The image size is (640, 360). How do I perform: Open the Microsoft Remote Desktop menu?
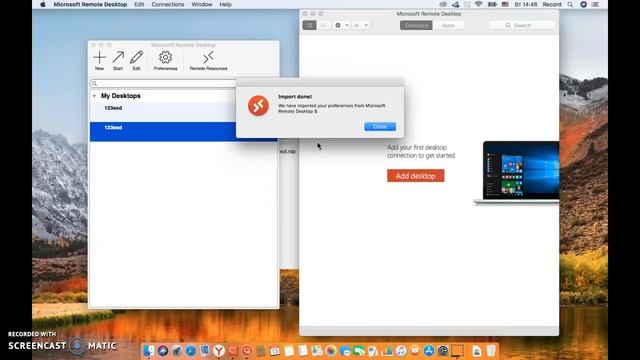tap(90, 4)
